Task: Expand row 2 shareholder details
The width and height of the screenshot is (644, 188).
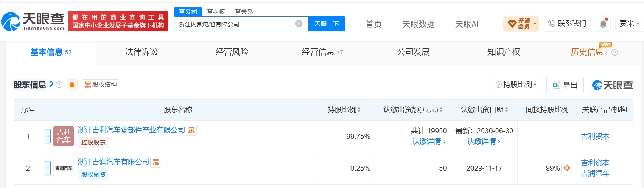Action: (x=48, y=168)
